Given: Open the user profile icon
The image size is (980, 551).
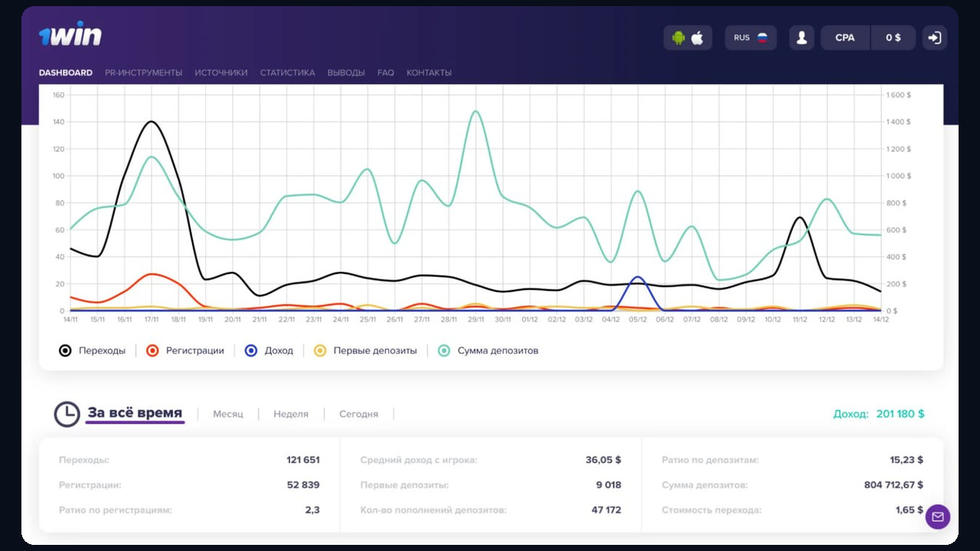Looking at the screenshot, I should (802, 37).
